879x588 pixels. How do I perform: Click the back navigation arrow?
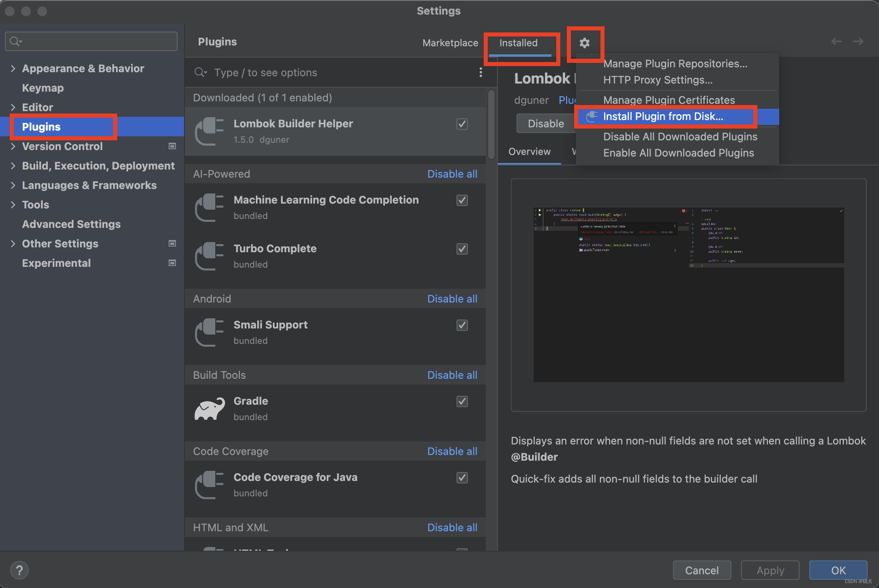pos(836,41)
